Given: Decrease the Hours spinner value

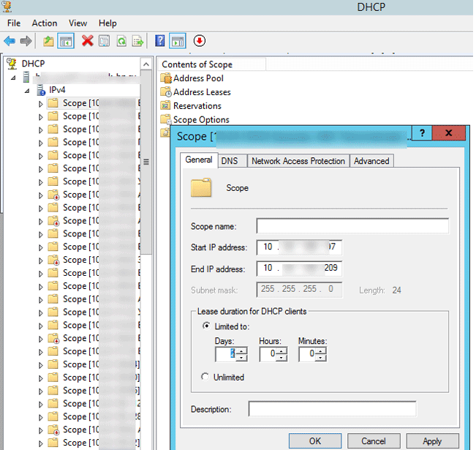Looking at the screenshot, I should pos(282,358).
